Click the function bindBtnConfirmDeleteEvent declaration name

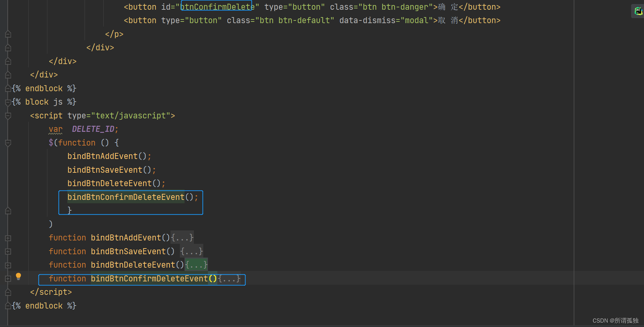(149, 279)
